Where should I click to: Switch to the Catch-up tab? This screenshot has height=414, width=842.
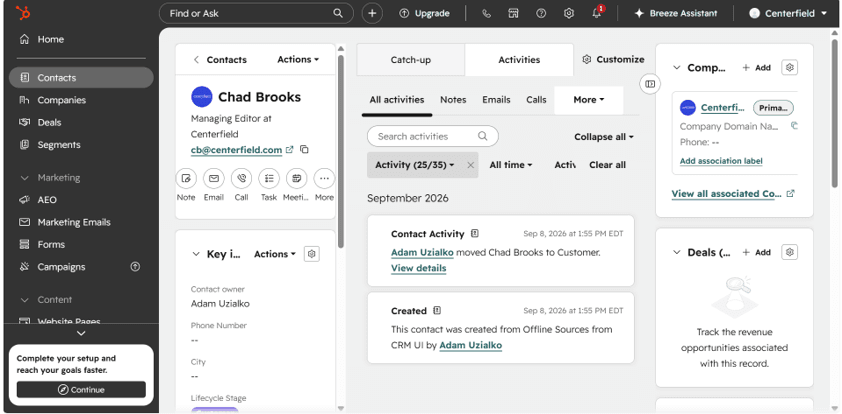411,60
